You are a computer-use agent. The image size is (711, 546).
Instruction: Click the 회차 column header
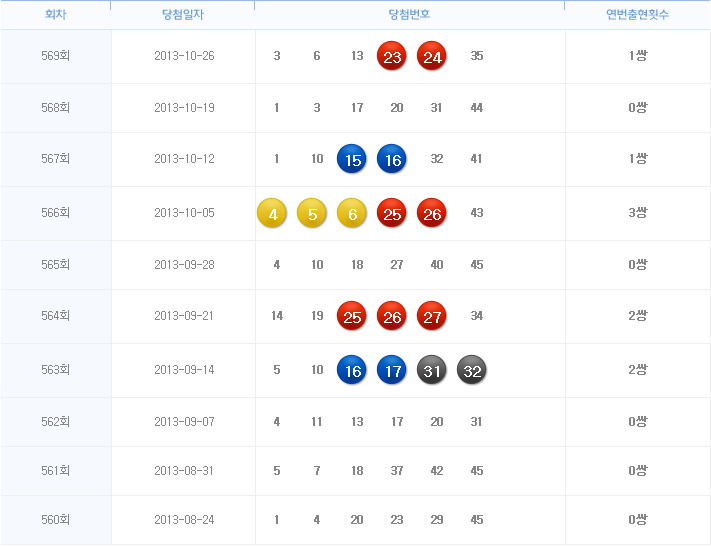pos(55,15)
